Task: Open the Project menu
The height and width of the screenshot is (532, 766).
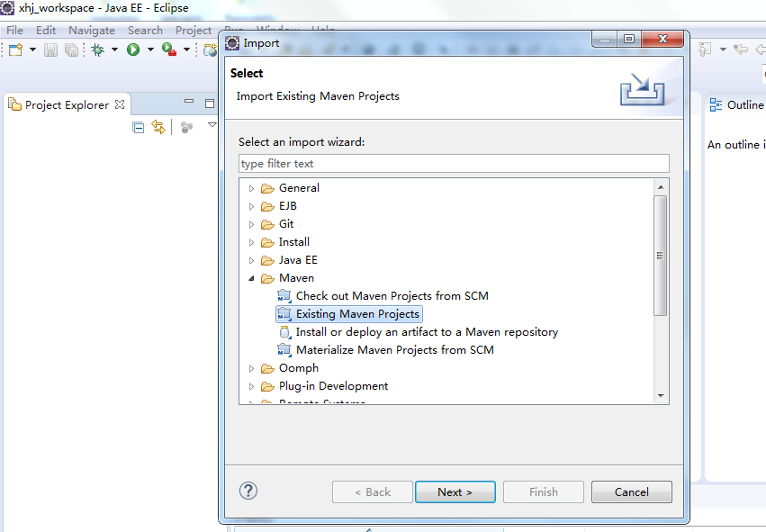Action: point(194,31)
